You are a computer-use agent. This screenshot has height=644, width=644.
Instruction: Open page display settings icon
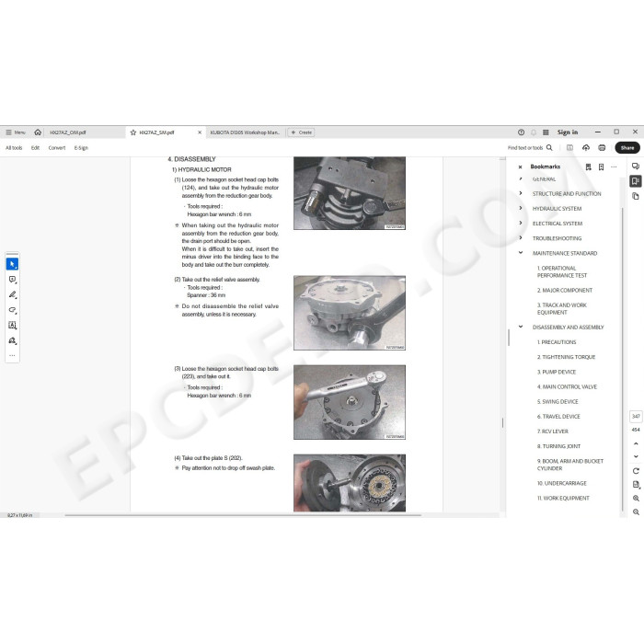click(x=636, y=485)
